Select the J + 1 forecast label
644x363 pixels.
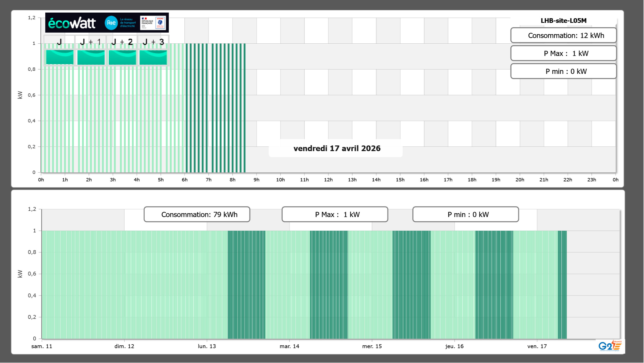click(91, 42)
